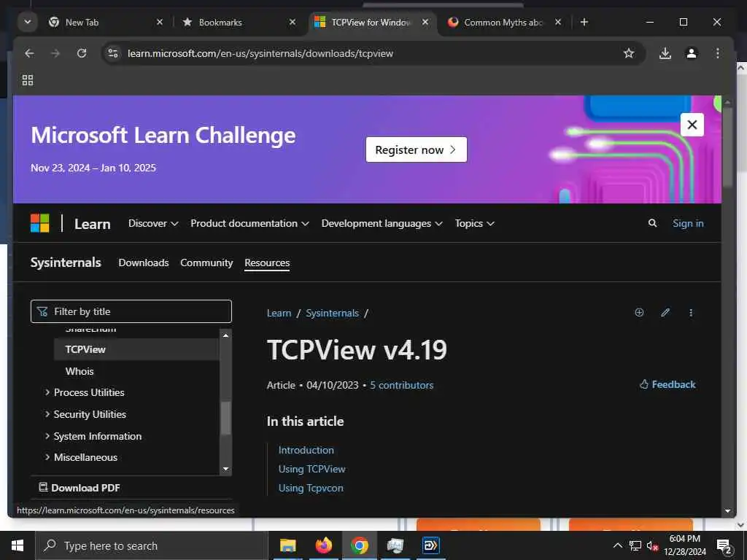Jump to the Introduction section
This screenshot has width=747, height=560.
coord(306,450)
